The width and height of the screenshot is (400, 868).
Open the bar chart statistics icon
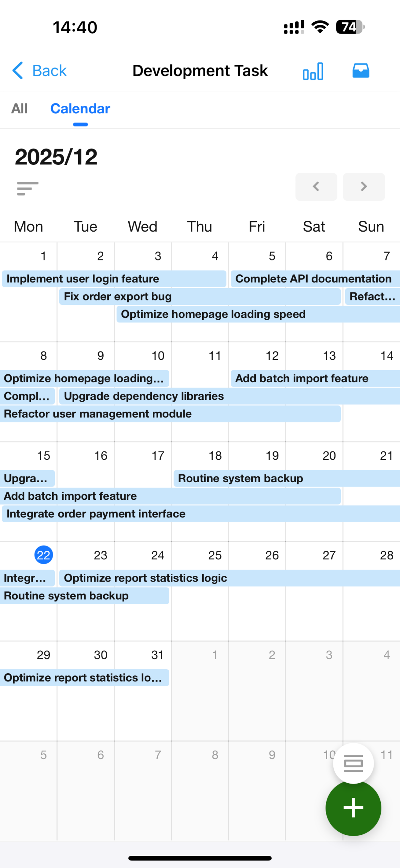tap(313, 71)
